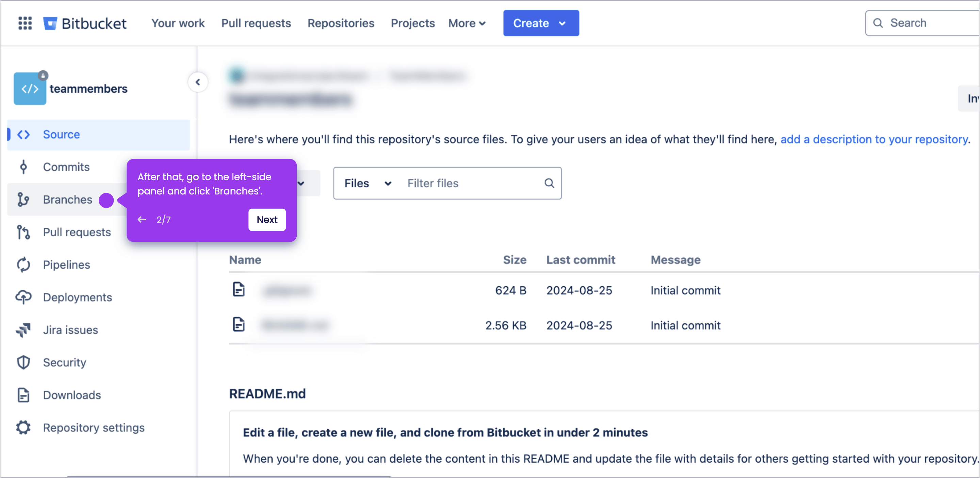Go back using the tooltip arrow
This screenshot has height=478, width=980.
(x=142, y=220)
